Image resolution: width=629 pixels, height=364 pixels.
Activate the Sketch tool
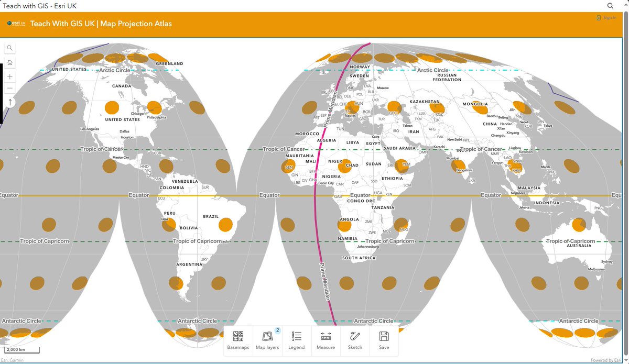355,341
